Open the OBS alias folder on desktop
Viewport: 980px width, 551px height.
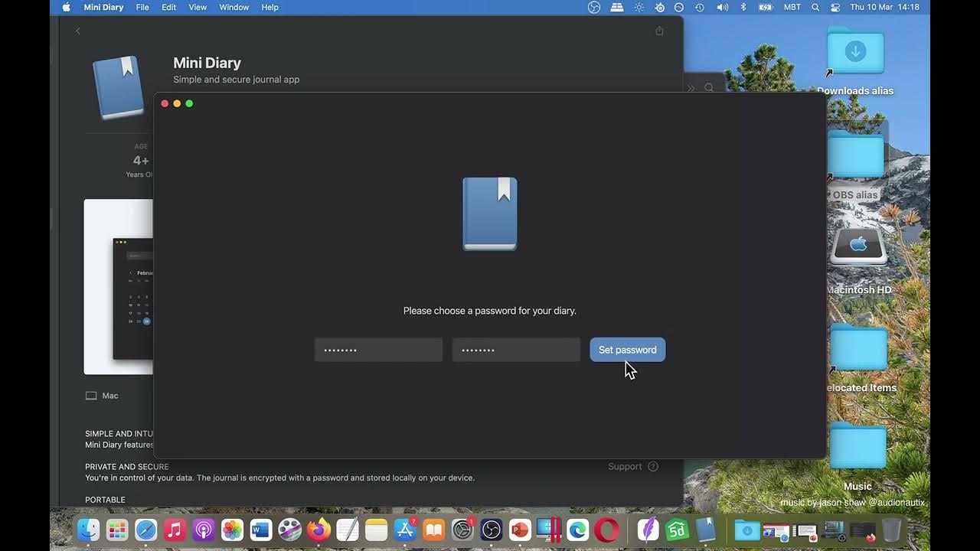coord(855,154)
